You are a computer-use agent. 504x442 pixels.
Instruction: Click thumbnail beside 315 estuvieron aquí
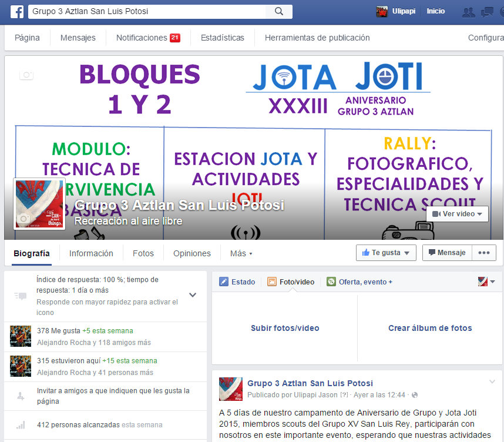point(21,366)
